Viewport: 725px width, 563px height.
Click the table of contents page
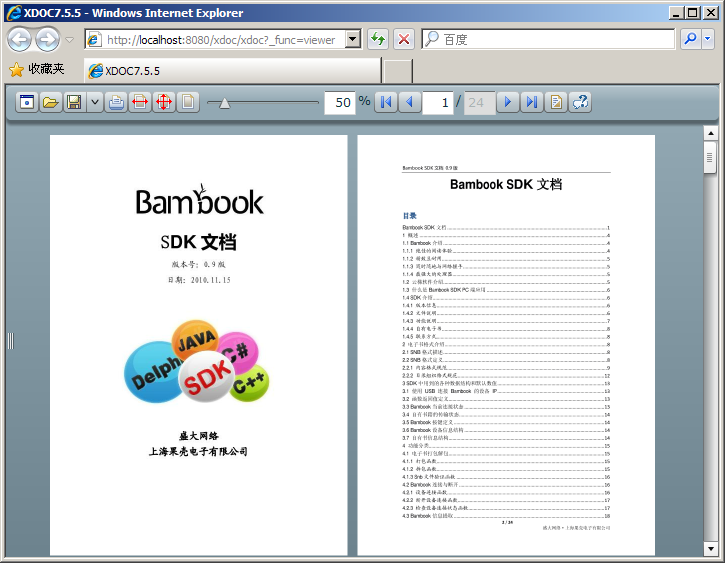click(506, 345)
